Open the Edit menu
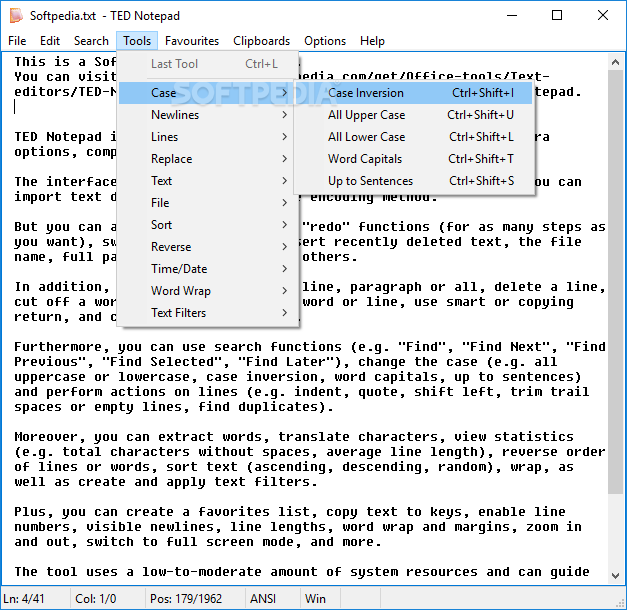 50,41
